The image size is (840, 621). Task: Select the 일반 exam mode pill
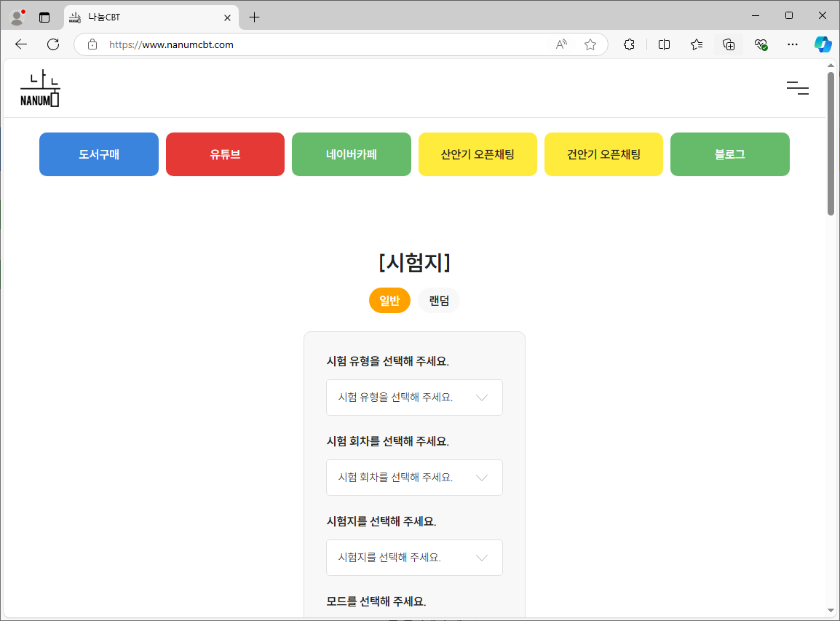click(x=389, y=300)
